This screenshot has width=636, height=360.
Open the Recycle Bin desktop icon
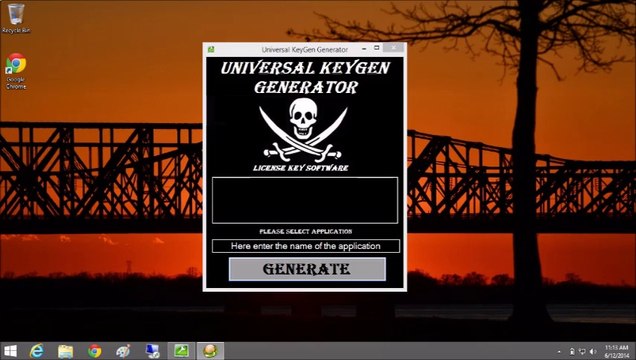coord(16,18)
